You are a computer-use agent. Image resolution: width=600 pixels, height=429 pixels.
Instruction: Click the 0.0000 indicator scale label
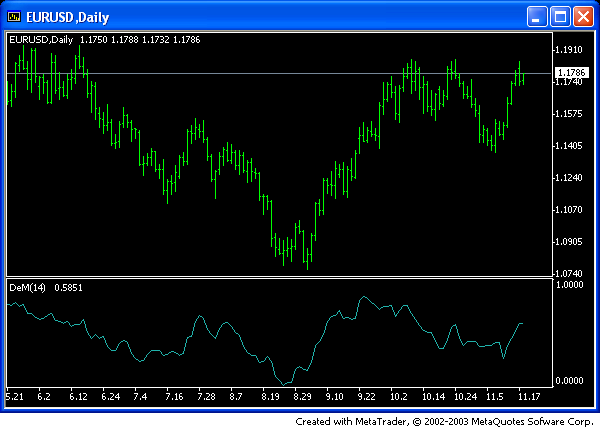[569, 381]
